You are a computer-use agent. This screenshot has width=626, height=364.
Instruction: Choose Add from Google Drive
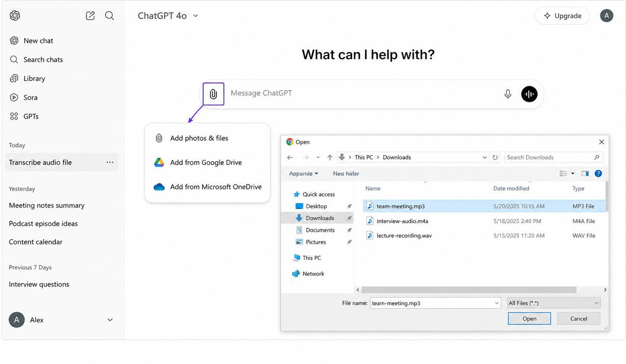click(x=207, y=162)
